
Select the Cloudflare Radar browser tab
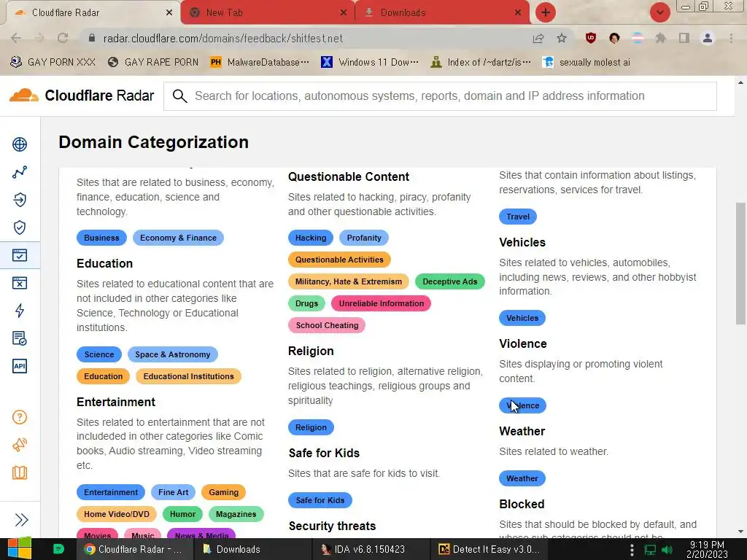coord(93,13)
